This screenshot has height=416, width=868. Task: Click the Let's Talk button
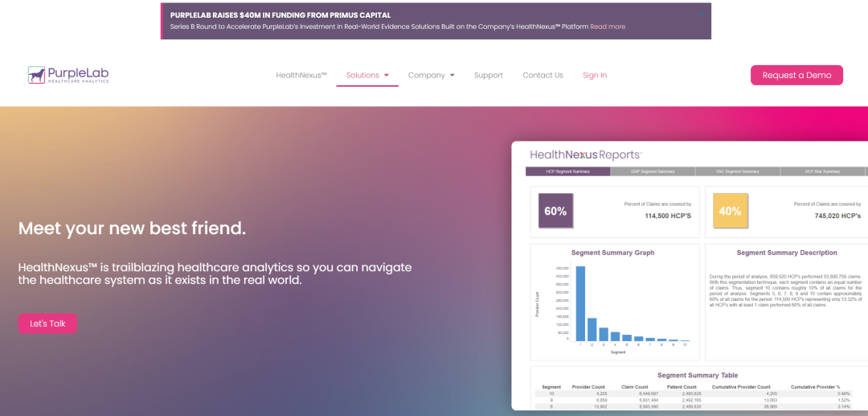tap(47, 323)
